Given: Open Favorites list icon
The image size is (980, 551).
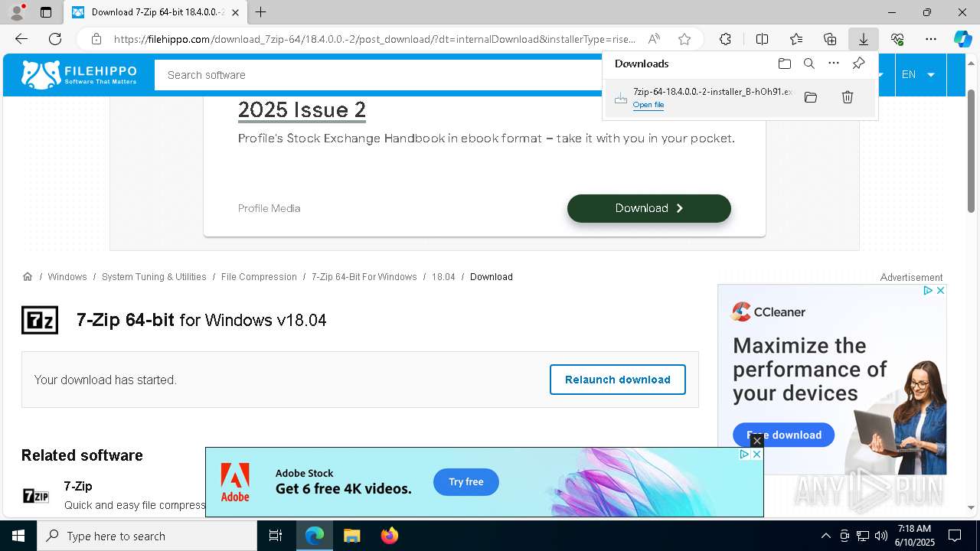Looking at the screenshot, I should [796, 39].
